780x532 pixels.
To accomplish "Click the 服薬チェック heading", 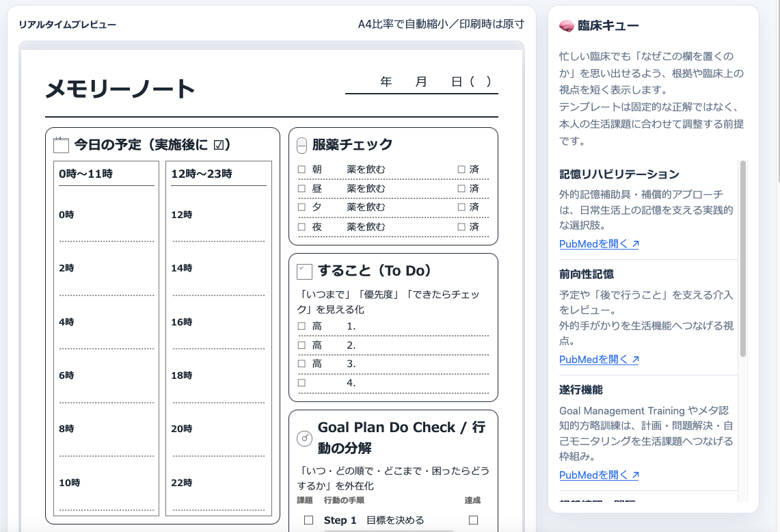I will click(x=352, y=145).
